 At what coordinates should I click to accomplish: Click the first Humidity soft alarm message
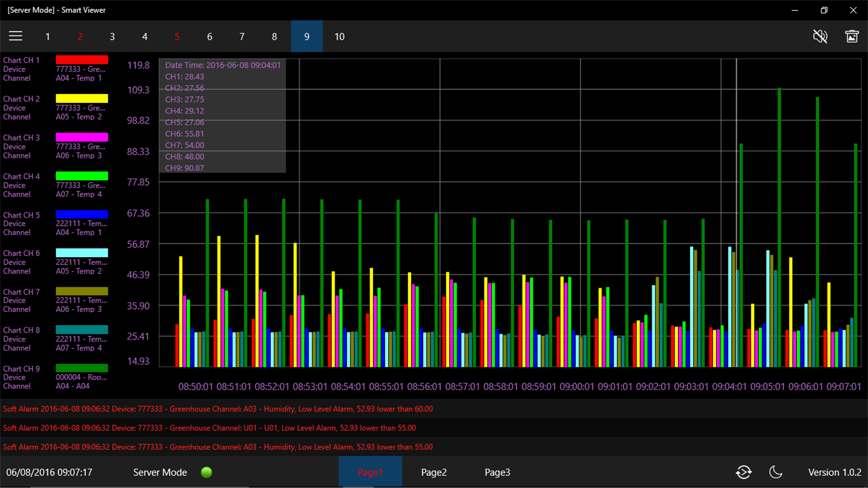coord(218,409)
